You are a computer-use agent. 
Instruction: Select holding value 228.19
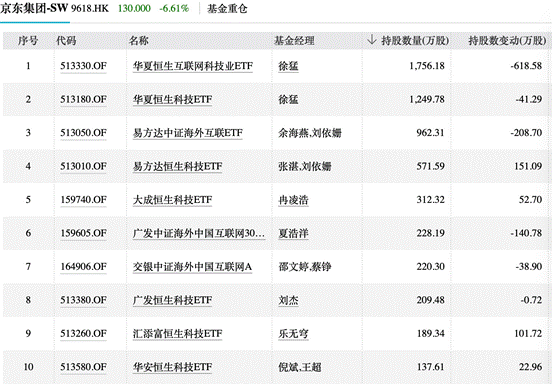pyautogui.click(x=431, y=233)
